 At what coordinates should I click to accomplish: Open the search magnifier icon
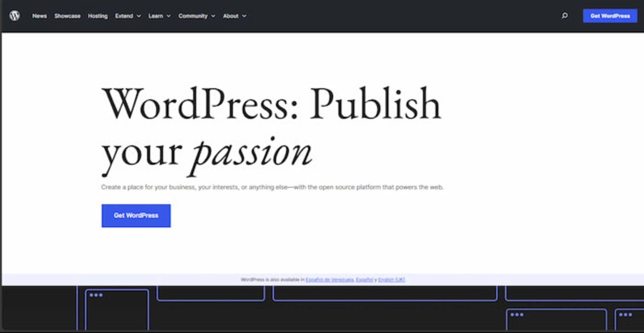(565, 16)
